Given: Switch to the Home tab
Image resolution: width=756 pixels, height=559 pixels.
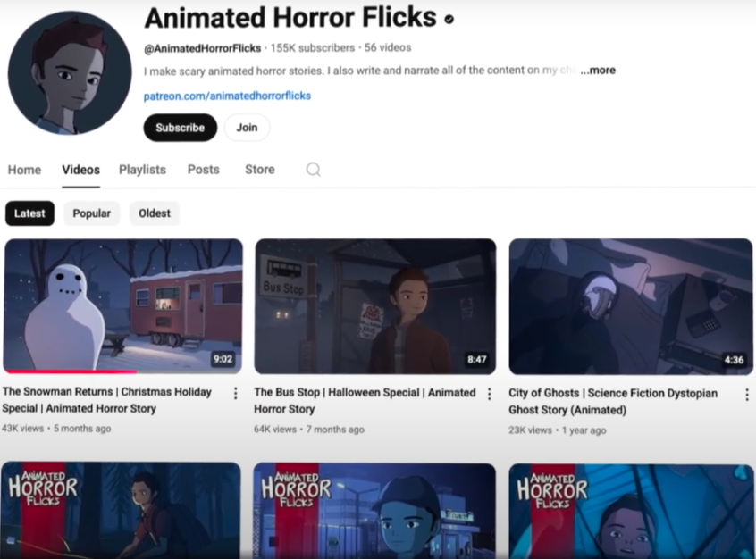Looking at the screenshot, I should pyautogui.click(x=25, y=170).
